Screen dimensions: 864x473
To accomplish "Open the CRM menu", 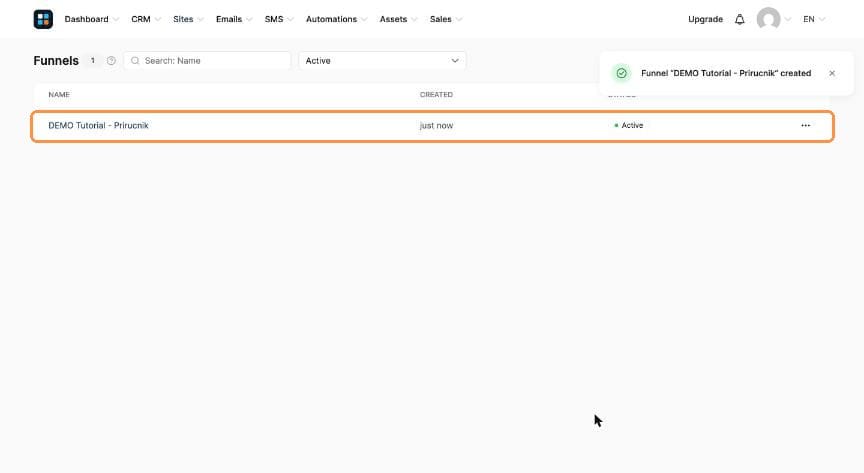I will pos(146,19).
